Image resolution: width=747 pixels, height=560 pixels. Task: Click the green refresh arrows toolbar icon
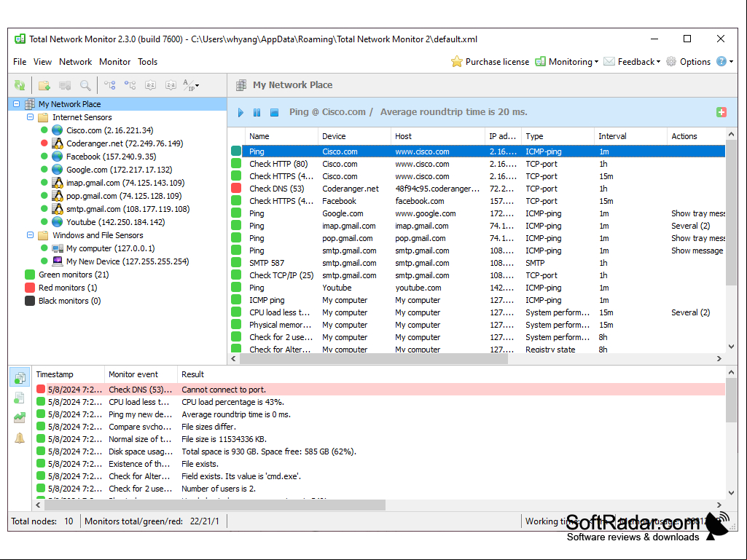coord(20,85)
